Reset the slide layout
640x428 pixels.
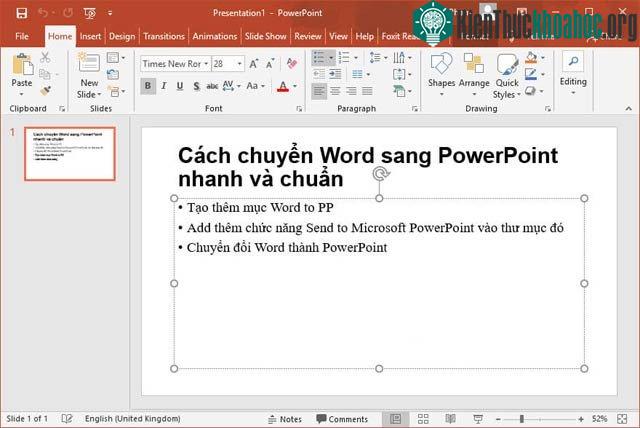pos(113,74)
